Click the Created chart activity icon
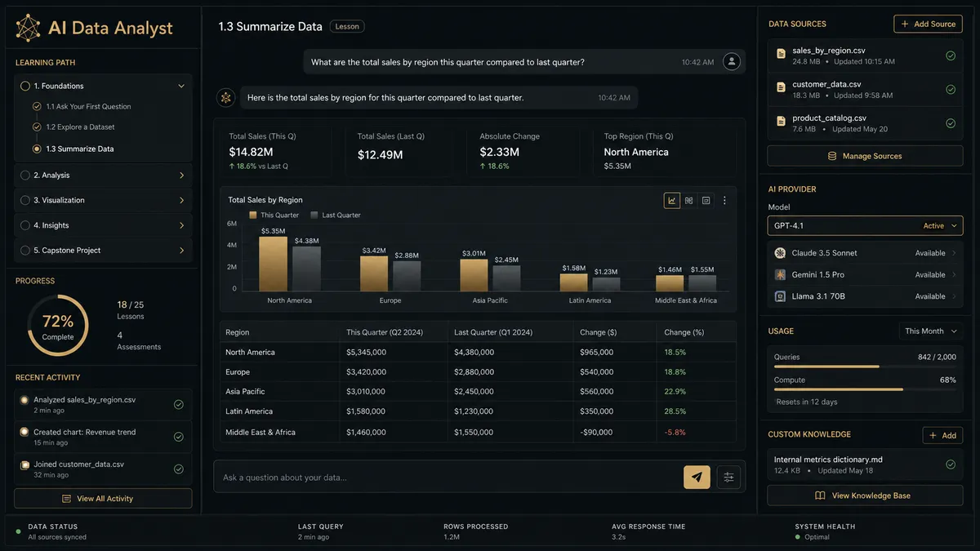Image resolution: width=980 pixels, height=551 pixels. coord(24,432)
